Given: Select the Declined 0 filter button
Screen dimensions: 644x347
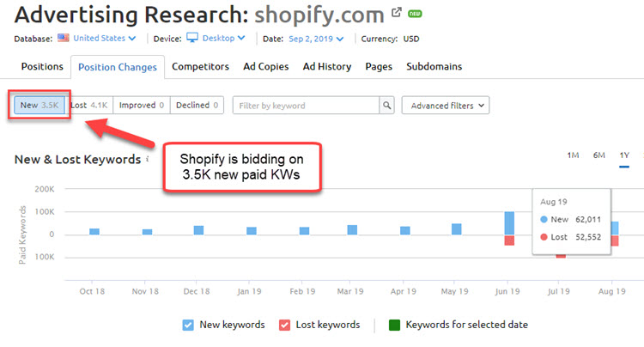Looking at the screenshot, I should 197,106.
